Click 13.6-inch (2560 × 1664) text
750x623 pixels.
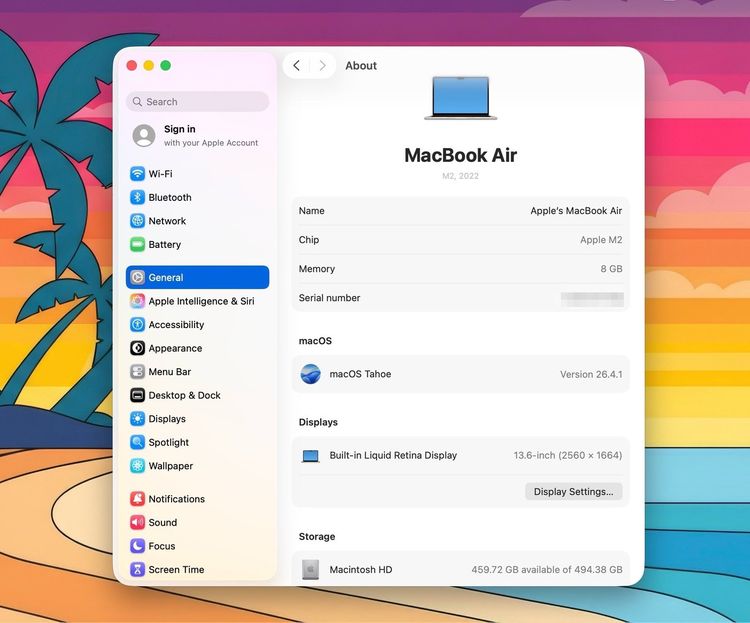click(568, 455)
